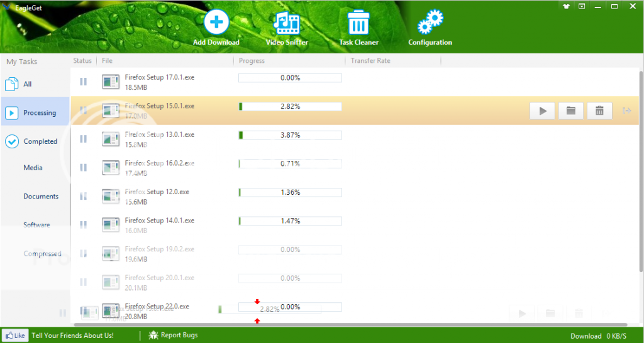Open Configuration gears icon

coord(430,22)
